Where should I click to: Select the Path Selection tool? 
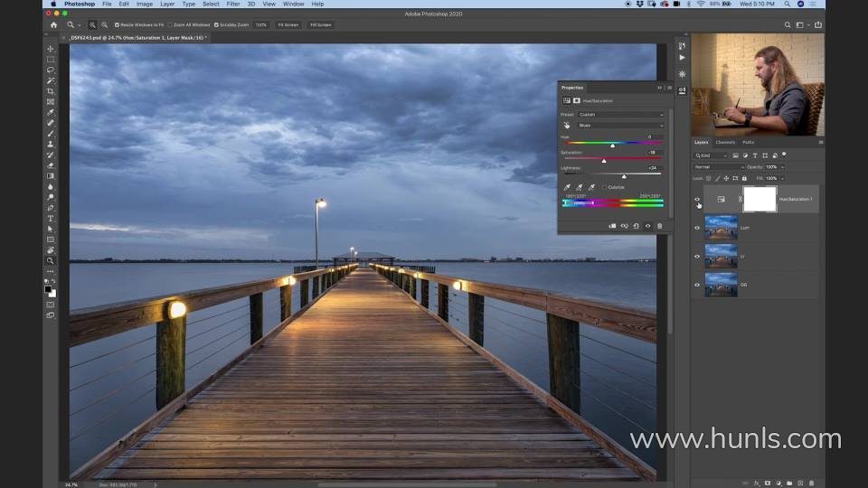pos(51,229)
